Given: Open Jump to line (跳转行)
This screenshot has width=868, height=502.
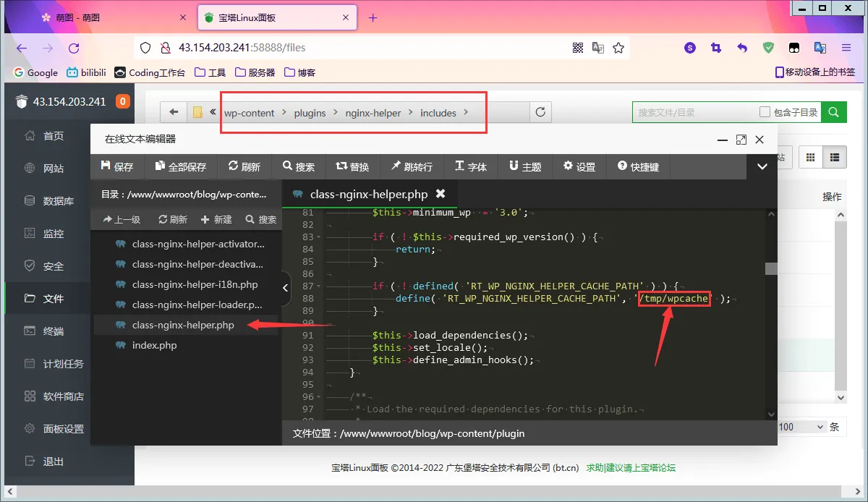Looking at the screenshot, I should coord(412,166).
